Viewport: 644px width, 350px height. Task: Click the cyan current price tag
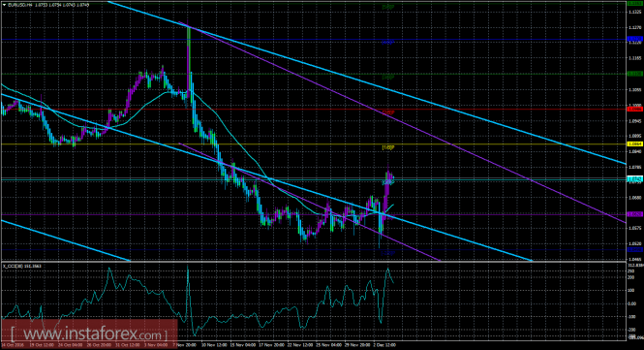pos(635,179)
